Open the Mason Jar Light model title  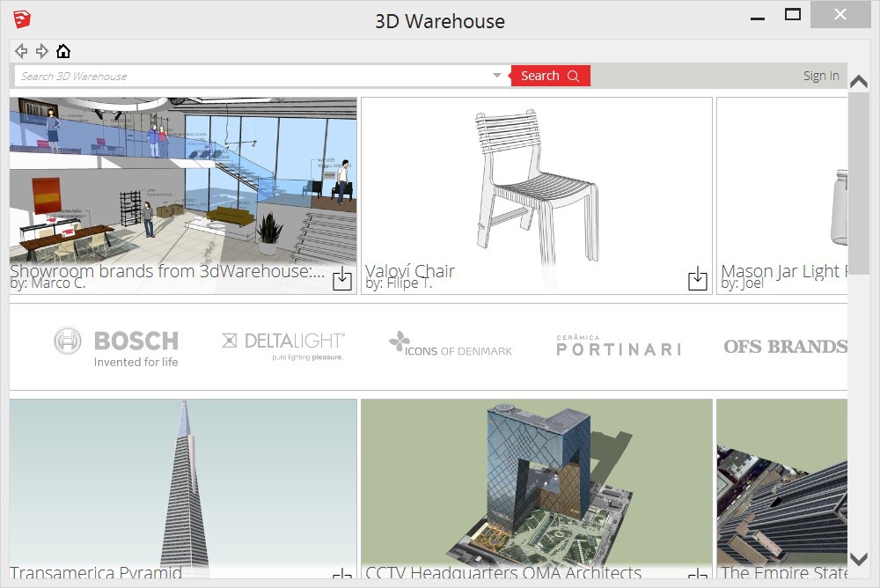785,271
